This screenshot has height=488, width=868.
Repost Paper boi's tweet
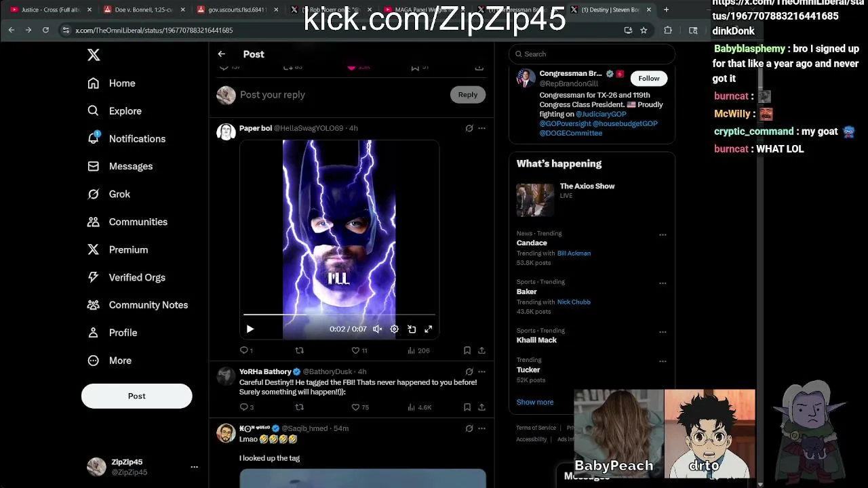(299, 350)
